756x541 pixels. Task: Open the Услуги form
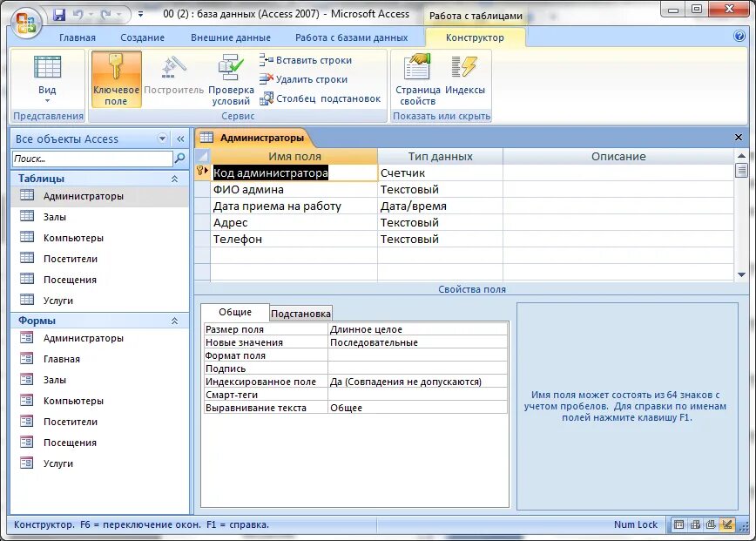99,463
